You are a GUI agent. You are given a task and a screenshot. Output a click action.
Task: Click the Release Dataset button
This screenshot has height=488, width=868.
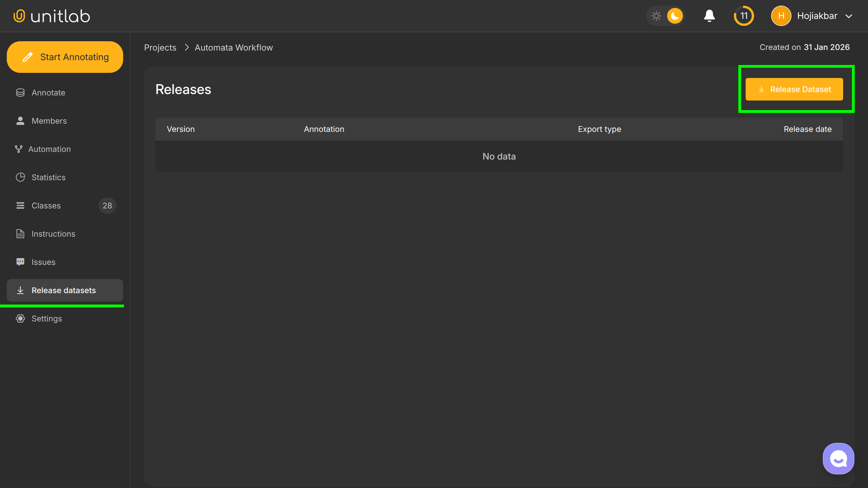point(795,89)
